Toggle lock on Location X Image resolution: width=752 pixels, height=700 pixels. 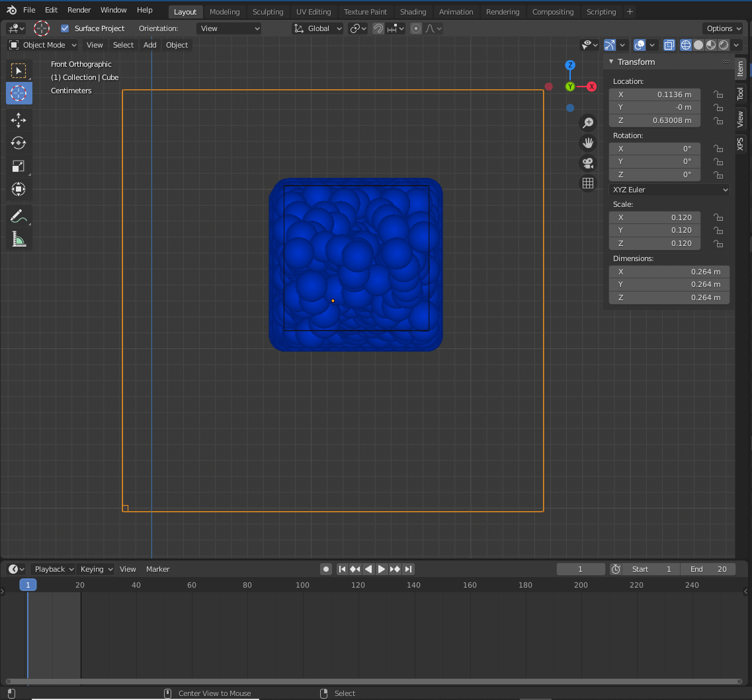pos(718,95)
